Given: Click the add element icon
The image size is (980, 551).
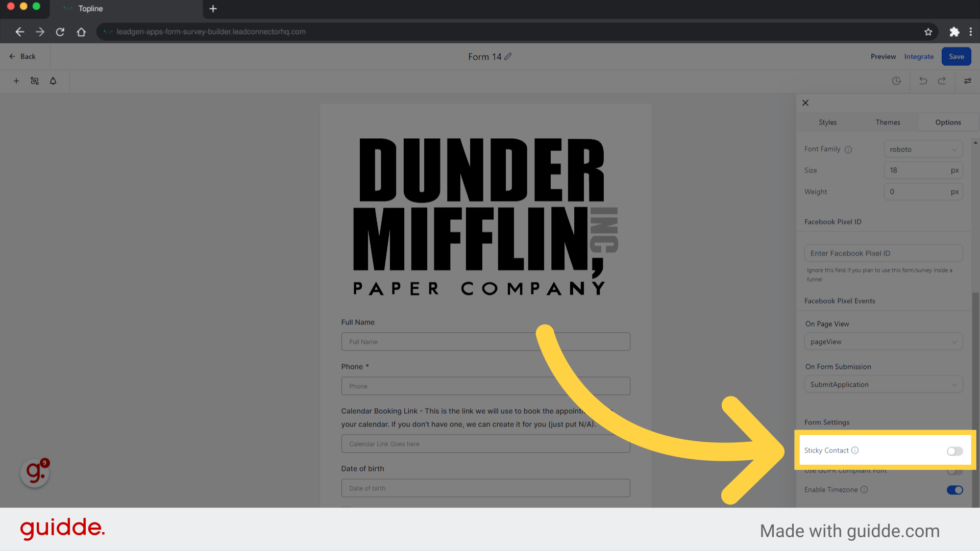Looking at the screenshot, I should (16, 80).
